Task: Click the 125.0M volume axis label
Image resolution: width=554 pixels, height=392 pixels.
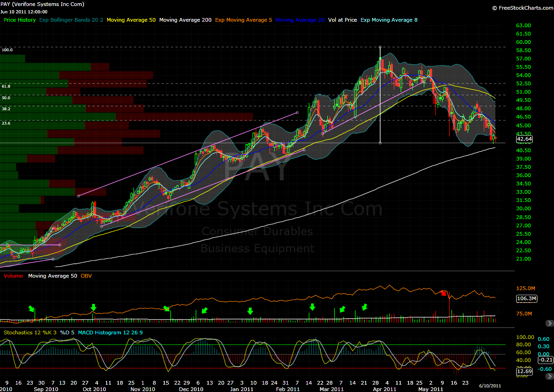Action: pos(525,288)
